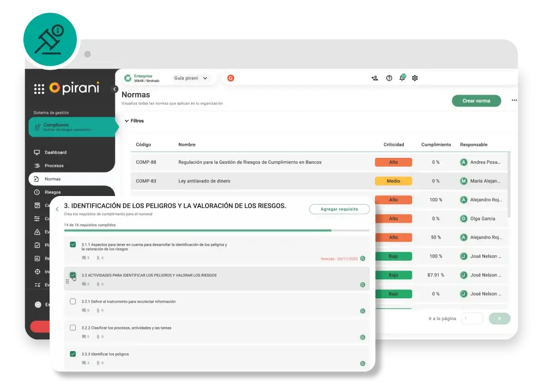This screenshot has height=392, width=545.
Task: Click the three-dot more options icon
Action: pos(514,101)
